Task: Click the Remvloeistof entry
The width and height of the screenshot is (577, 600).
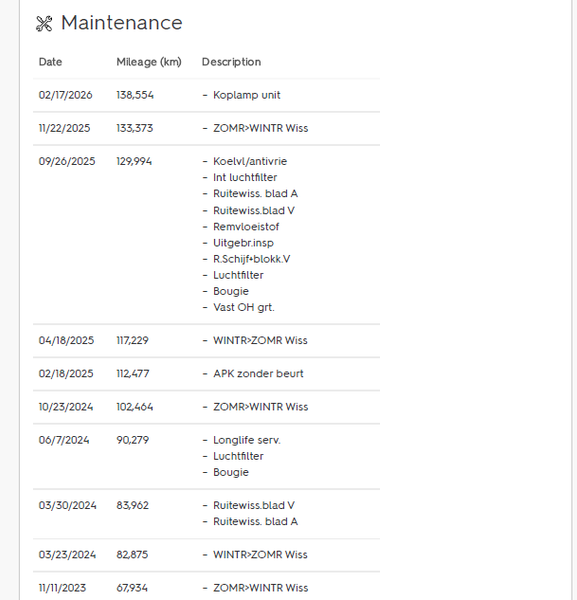Action: pos(246,227)
